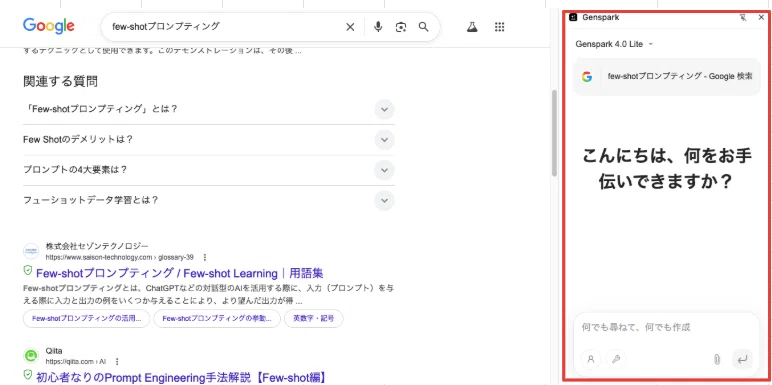This screenshot has width=772, height=385.
Task: Click the person icon in Genspark input
Action: 591,359
